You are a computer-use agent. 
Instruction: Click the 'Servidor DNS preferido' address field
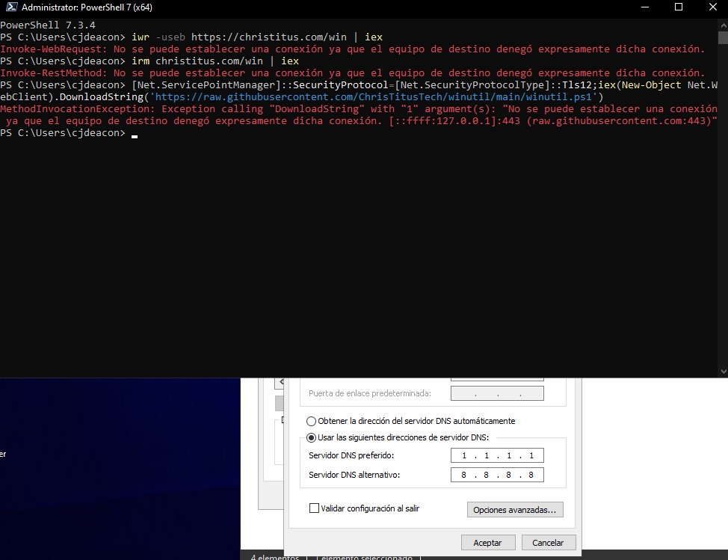coord(496,455)
